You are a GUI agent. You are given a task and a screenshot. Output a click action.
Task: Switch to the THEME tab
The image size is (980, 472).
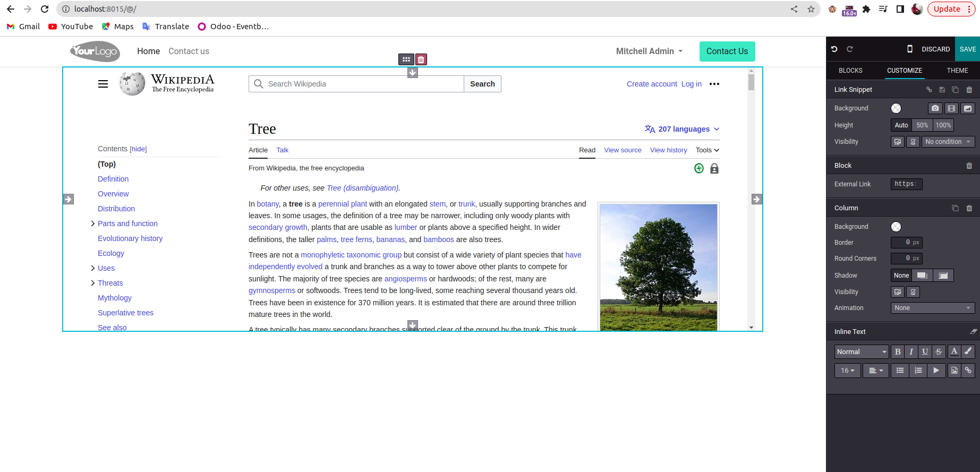pyautogui.click(x=957, y=70)
